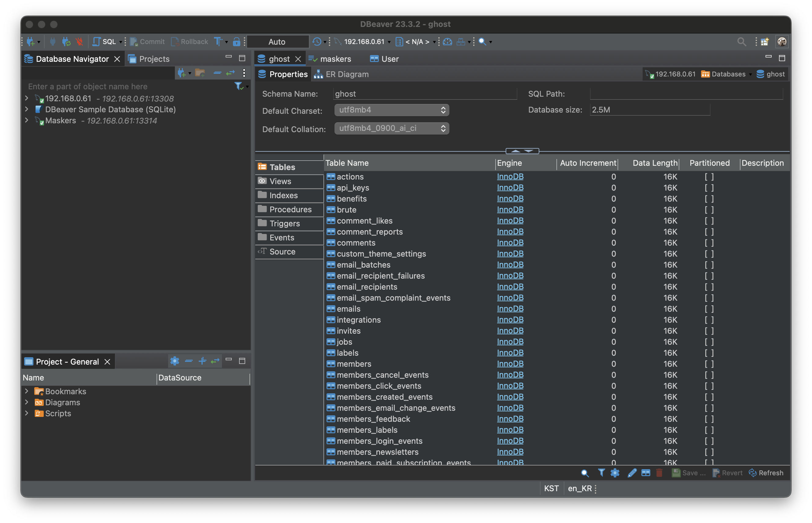The height and width of the screenshot is (523, 812).
Task: Open the Default Collation dropdown
Action: [392, 128]
